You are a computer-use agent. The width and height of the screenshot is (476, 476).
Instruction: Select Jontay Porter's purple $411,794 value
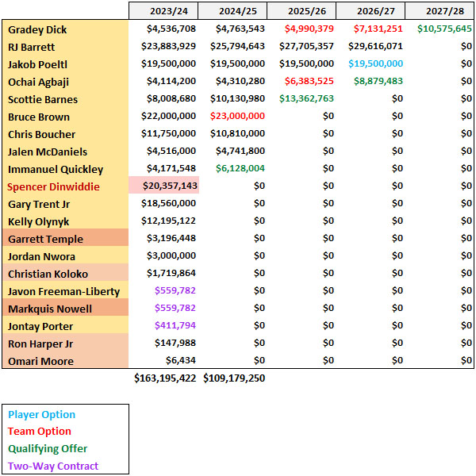coord(175,325)
